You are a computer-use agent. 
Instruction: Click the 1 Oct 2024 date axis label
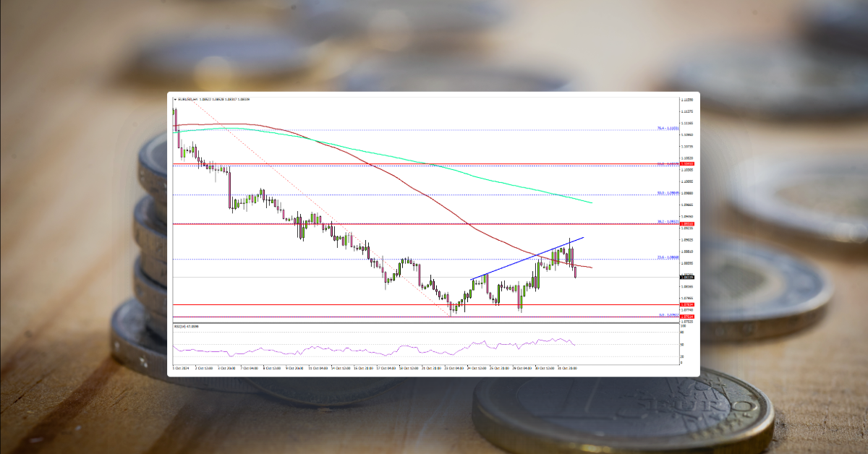[x=179, y=367]
